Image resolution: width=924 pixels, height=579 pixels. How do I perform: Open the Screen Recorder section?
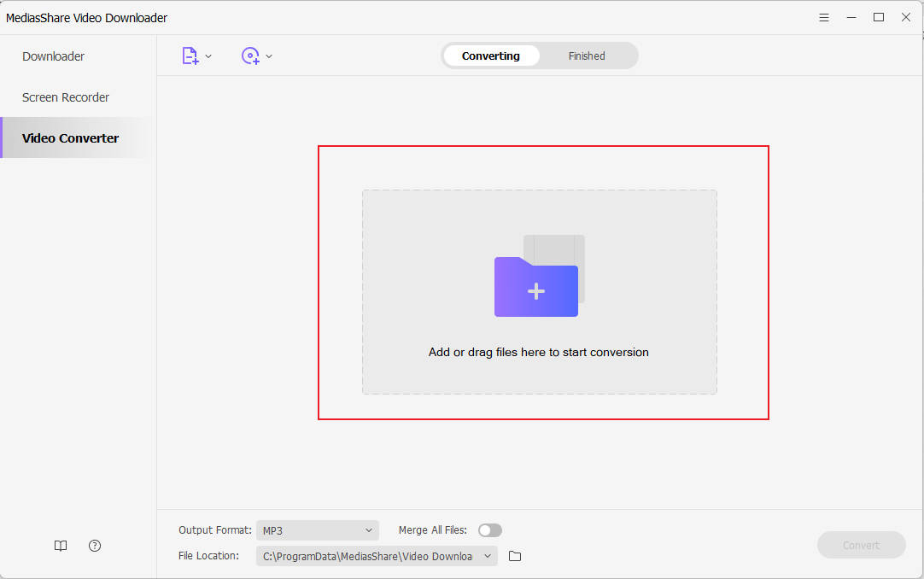click(66, 97)
